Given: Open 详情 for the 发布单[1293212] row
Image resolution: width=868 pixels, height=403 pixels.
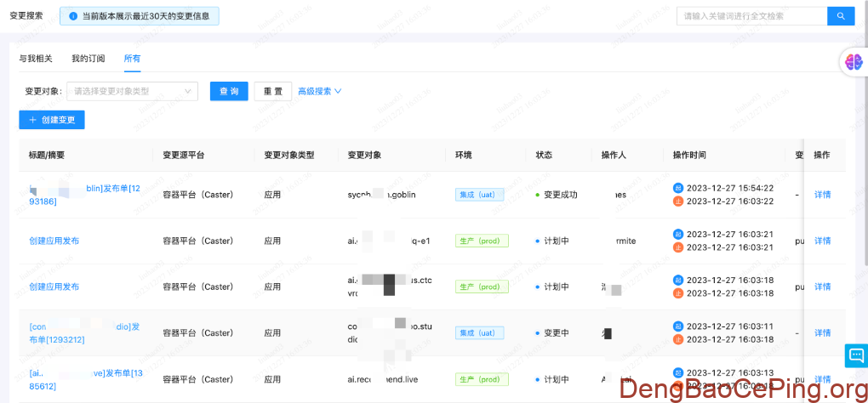Looking at the screenshot, I should coord(823,333).
